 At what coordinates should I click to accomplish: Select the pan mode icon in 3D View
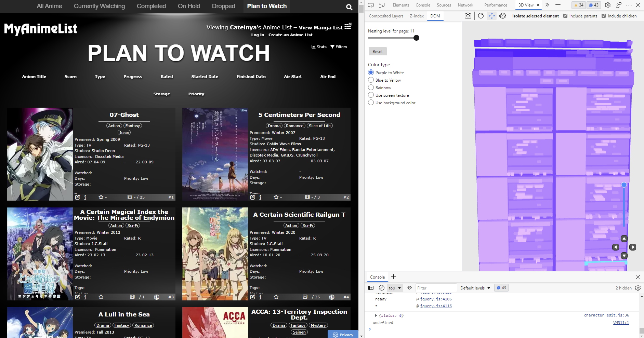pyautogui.click(x=492, y=16)
